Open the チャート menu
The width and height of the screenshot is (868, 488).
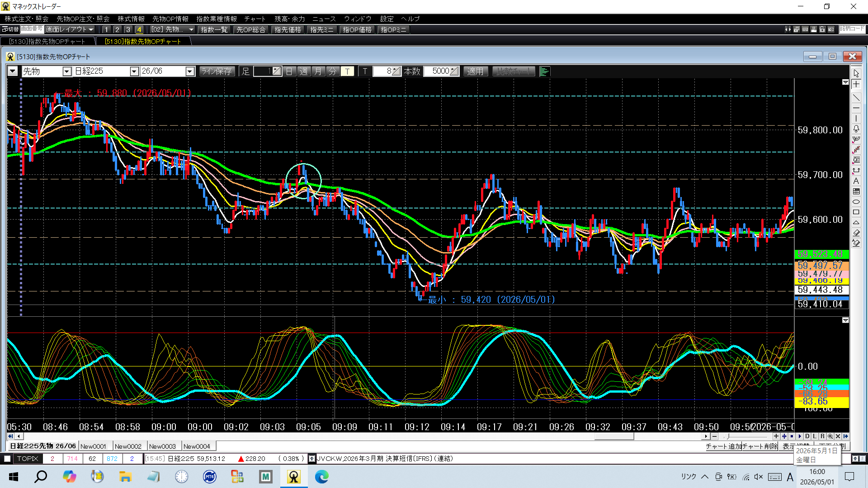(255, 19)
